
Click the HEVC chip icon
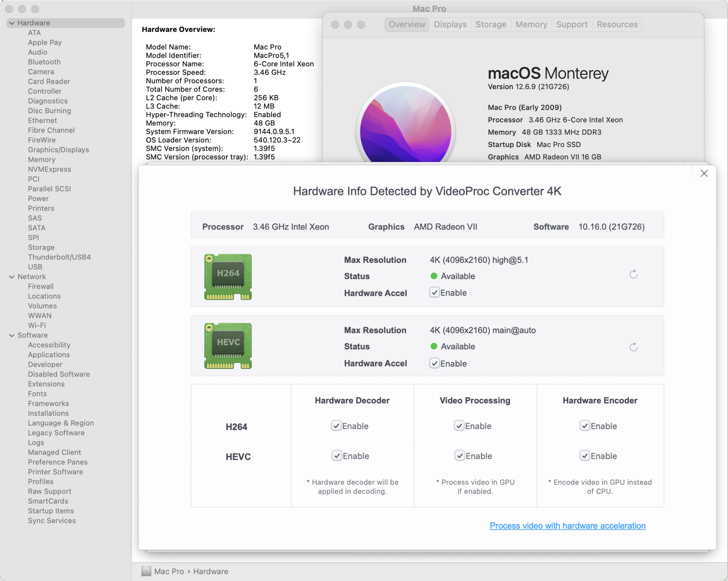click(228, 346)
